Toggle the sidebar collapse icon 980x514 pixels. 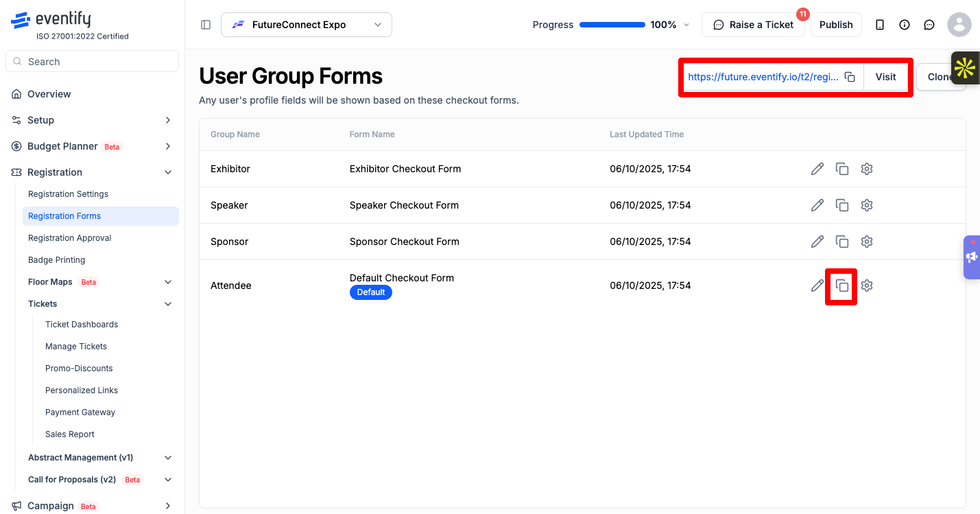pyautogui.click(x=206, y=25)
